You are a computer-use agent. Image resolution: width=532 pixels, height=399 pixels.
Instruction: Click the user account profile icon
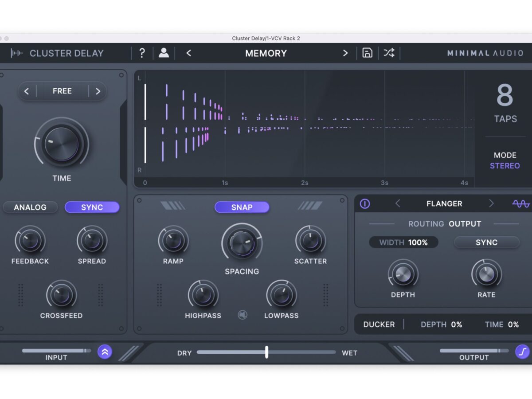[164, 53]
